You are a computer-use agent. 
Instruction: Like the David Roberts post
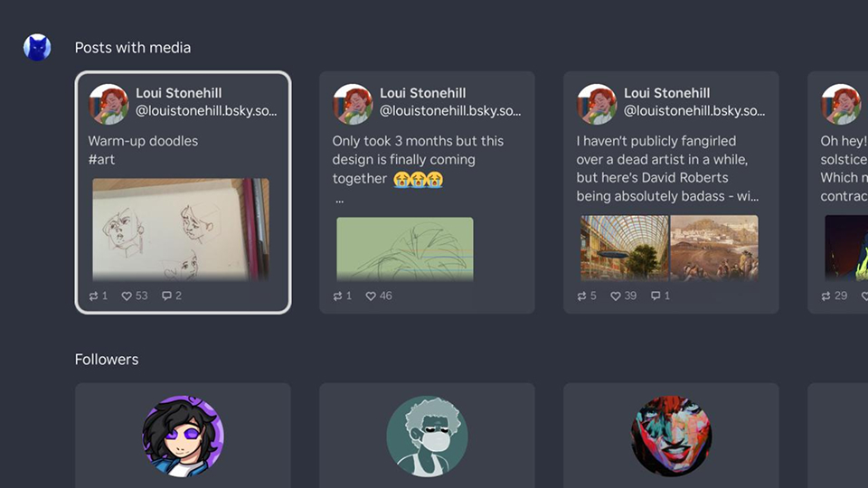tap(623, 296)
